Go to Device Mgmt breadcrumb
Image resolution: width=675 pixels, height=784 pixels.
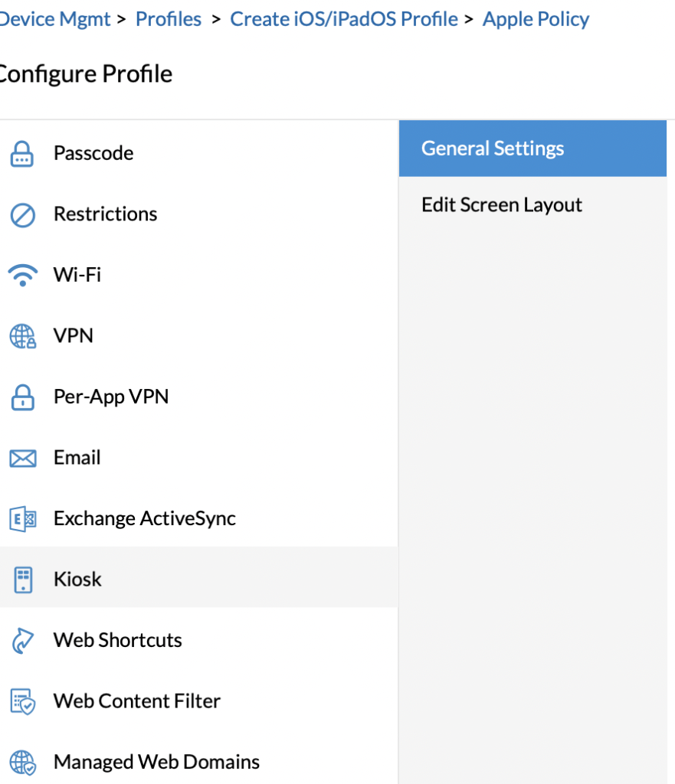54,19
